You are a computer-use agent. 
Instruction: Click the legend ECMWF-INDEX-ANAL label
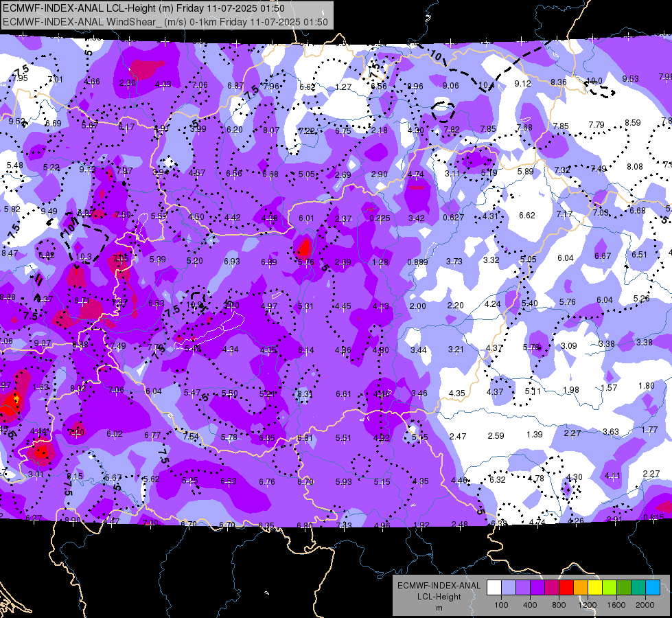click(439, 586)
